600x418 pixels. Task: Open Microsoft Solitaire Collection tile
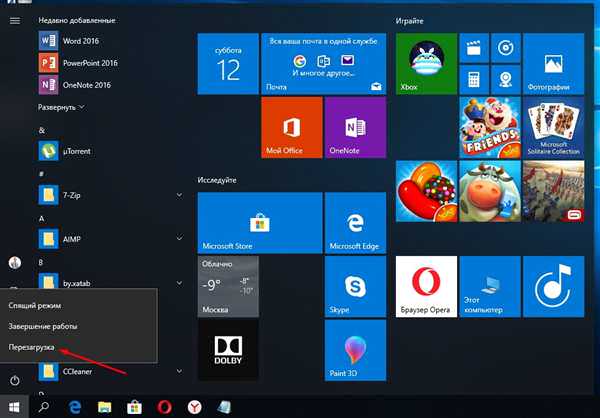point(553,127)
